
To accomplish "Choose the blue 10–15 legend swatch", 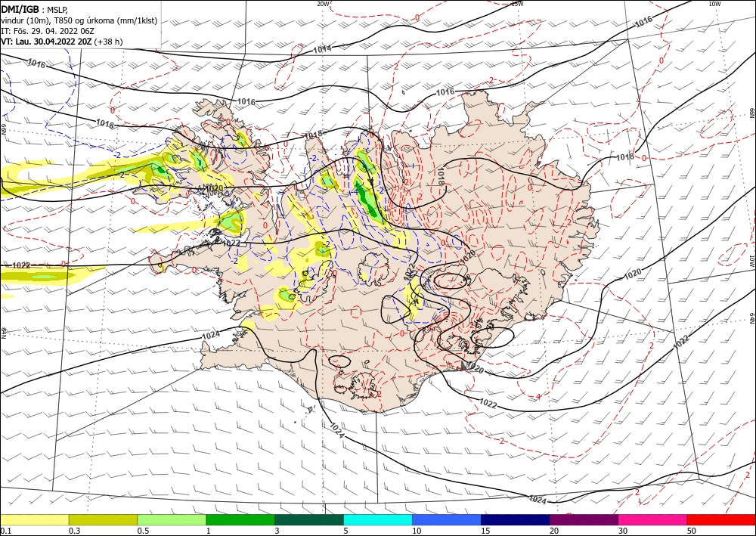I will tap(447, 519).
